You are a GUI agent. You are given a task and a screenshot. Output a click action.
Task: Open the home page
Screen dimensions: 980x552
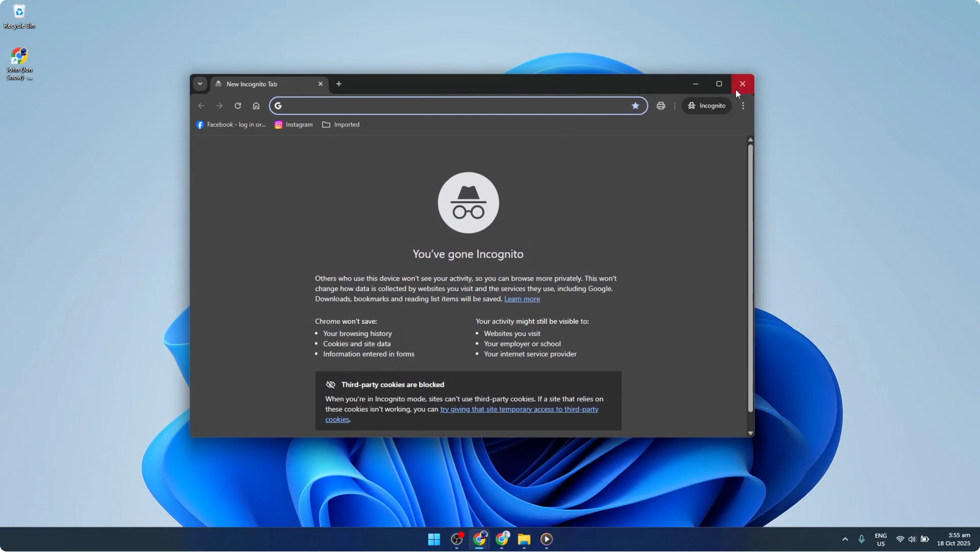256,106
